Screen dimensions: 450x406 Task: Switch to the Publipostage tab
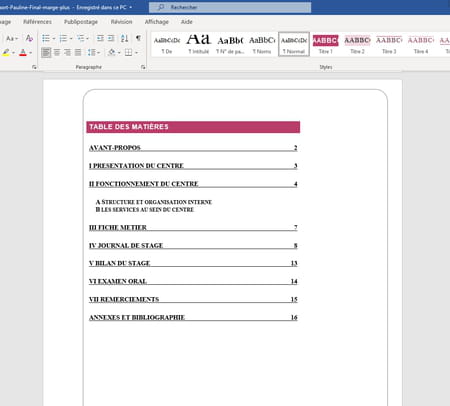coord(81,22)
